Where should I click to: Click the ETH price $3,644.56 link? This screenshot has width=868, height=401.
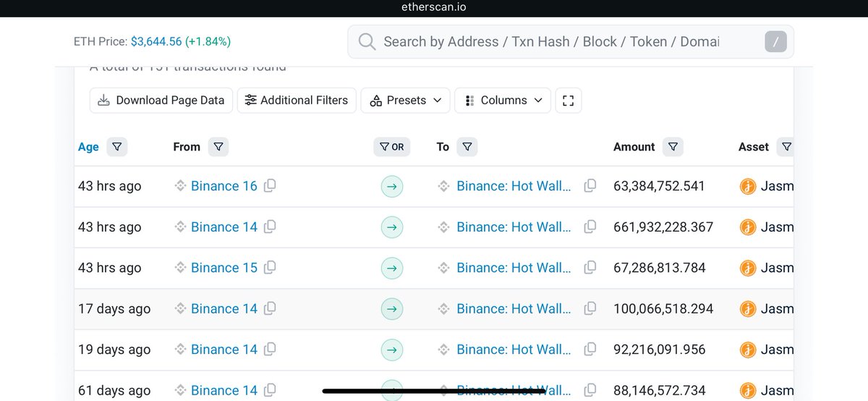(156, 42)
